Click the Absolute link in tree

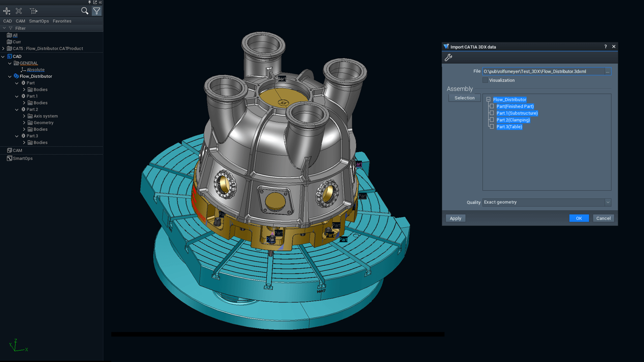pyautogui.click(x=36, y=70)
